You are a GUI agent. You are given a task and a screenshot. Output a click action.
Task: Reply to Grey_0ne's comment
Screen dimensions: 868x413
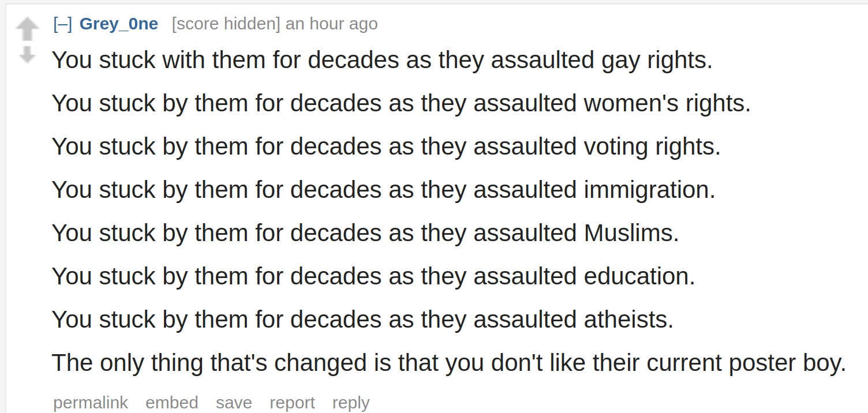click(x=351, y=402)
